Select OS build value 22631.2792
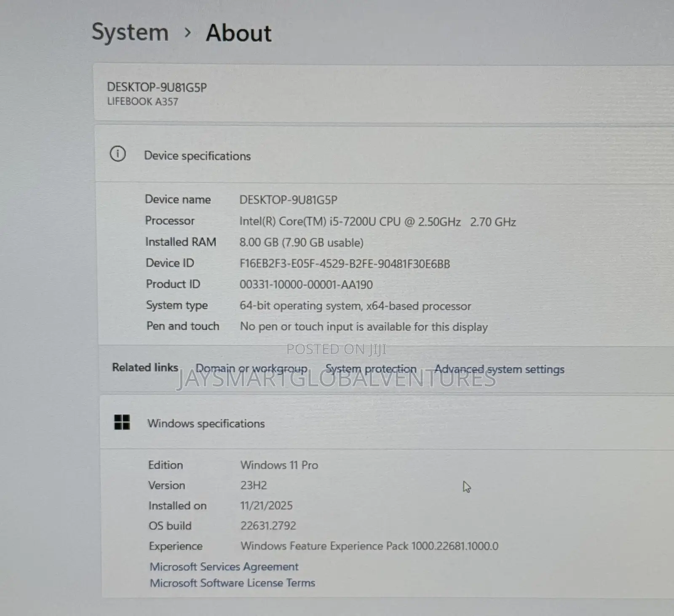Viewport: 674px width, 616px height. pos(268,526)
